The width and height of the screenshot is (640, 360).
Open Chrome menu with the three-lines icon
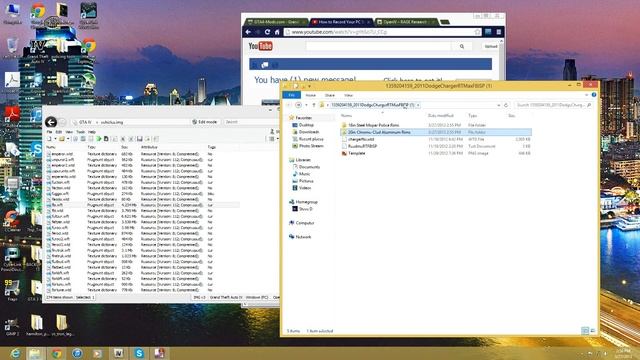tap(499, 32)
